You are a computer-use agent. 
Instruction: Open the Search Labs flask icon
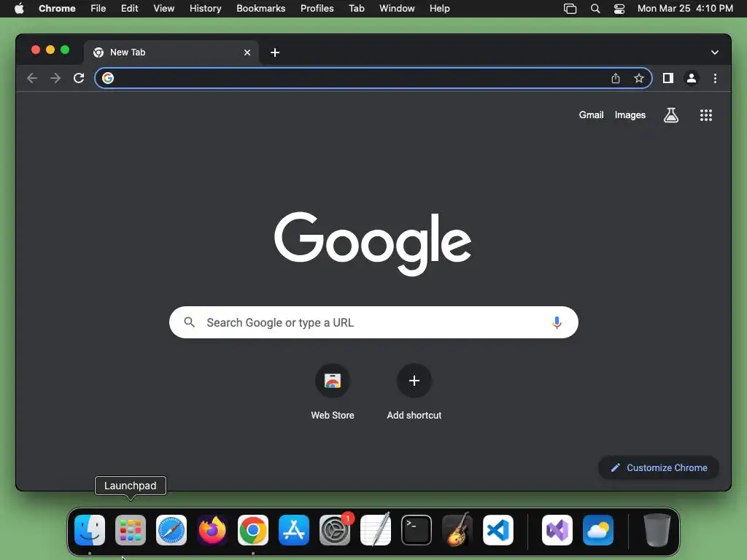coord(671,114)
